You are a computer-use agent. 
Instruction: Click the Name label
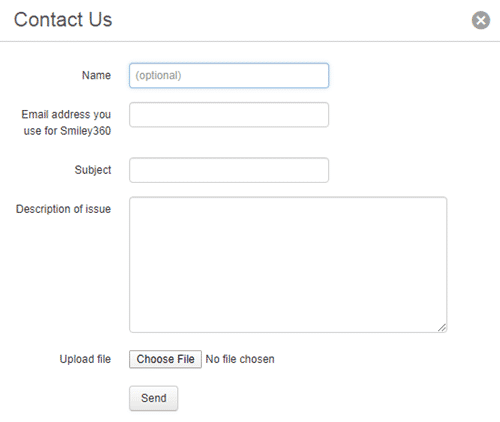coord(96,75)
